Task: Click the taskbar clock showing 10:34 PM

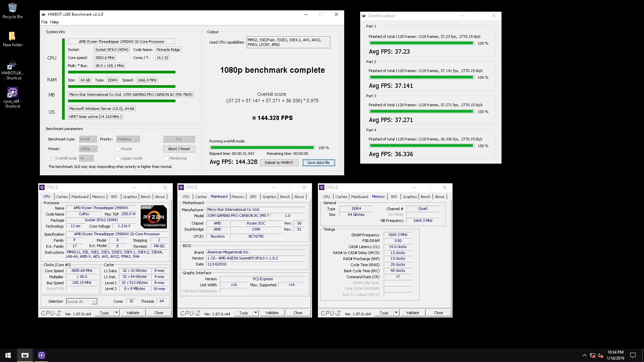Action: pos(615,355)
